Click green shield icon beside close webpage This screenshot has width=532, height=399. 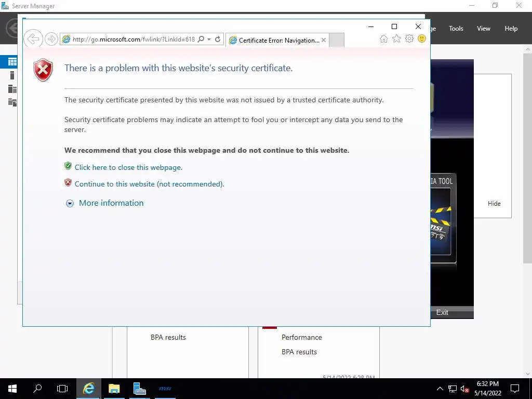68,166
